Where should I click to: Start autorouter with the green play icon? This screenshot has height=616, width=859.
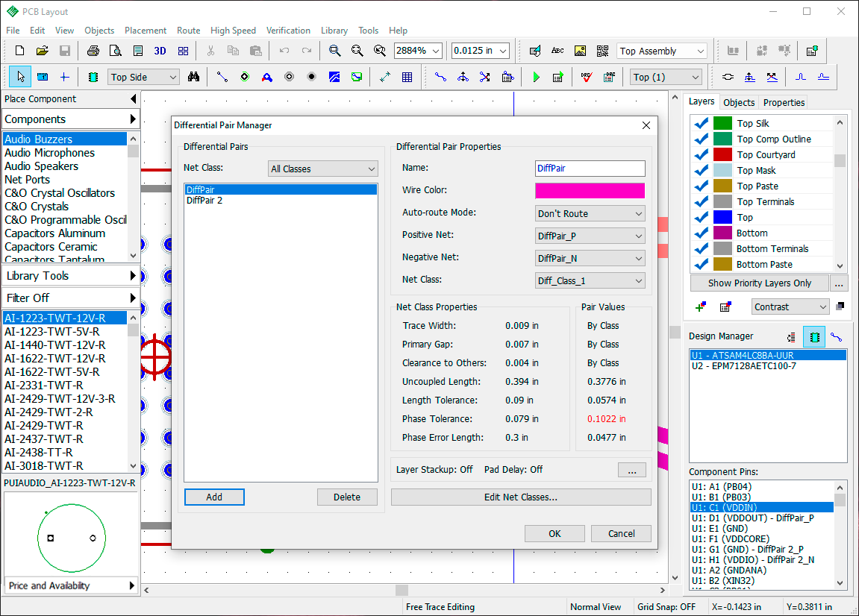pyautogui.click(x=536, y=78)
